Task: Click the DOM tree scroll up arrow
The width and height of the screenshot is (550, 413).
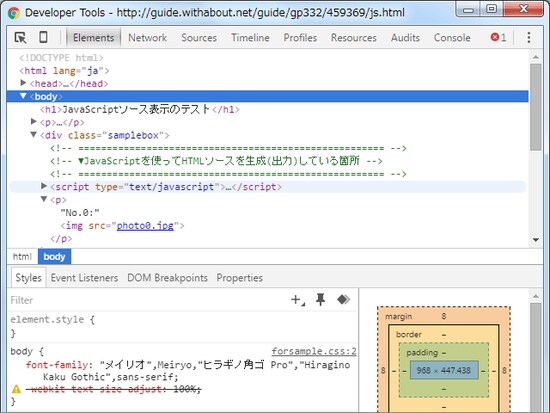Action: [x=536, y=57]
